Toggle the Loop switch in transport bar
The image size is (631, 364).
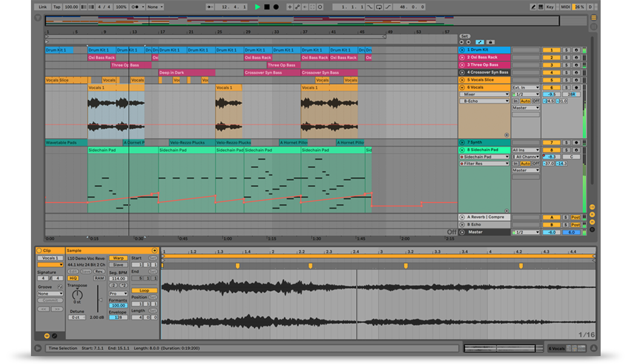point(379,7)
